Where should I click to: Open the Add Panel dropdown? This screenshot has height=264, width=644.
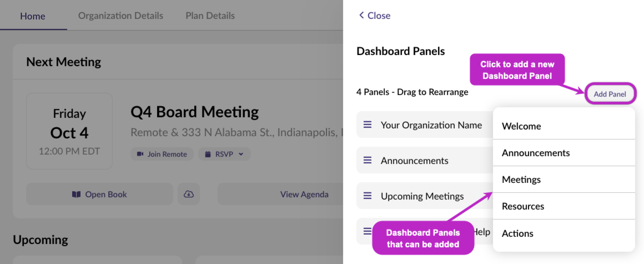point(610,94)
